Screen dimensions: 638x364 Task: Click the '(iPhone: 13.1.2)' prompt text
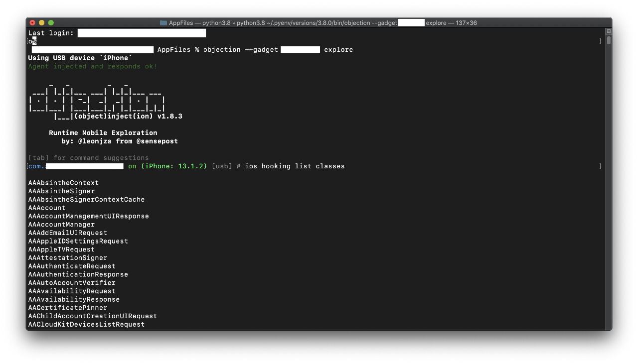[x=173, y=166]
